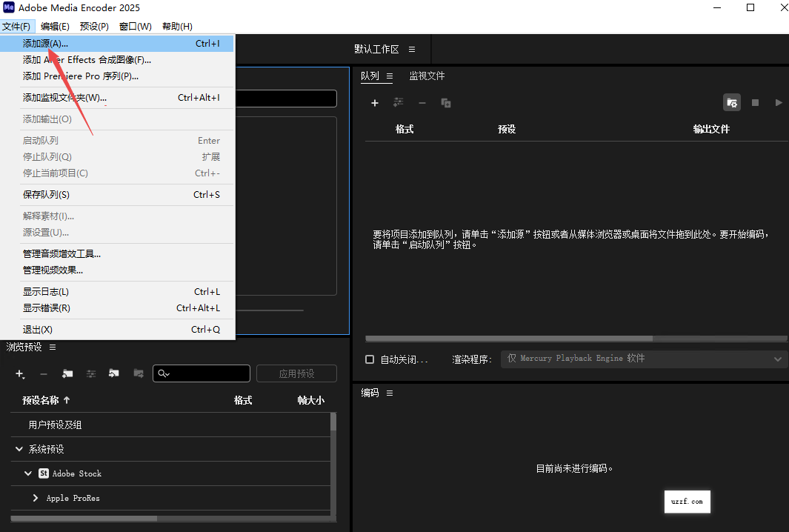This screenshot has height=532, width=789.
Task: Collapse the Adobe Stock preset group
Action: 28,473
